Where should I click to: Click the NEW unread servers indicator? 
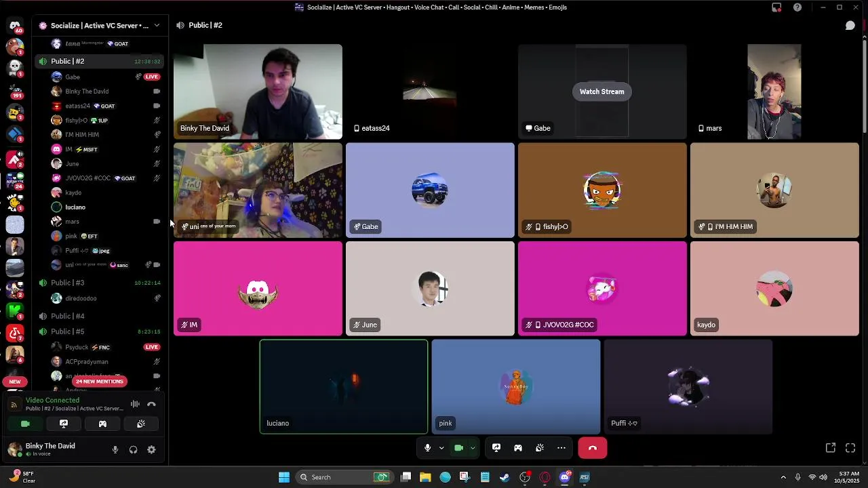(x=15, y=382)
